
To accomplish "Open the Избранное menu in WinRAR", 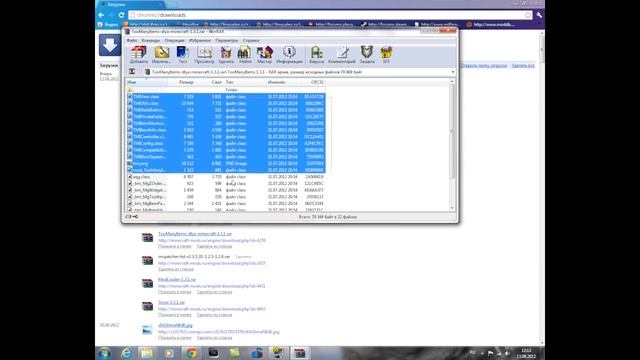I will [x=200, y=40].
